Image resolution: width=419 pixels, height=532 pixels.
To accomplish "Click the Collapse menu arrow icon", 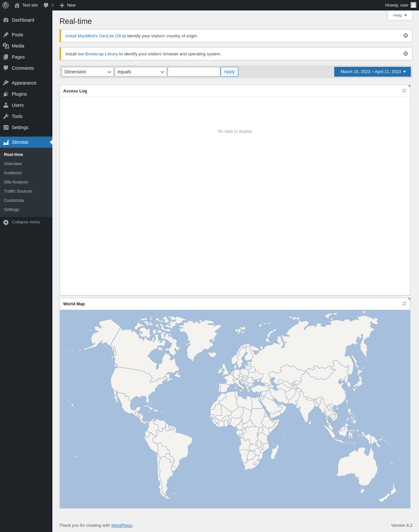I will [6, 222].
